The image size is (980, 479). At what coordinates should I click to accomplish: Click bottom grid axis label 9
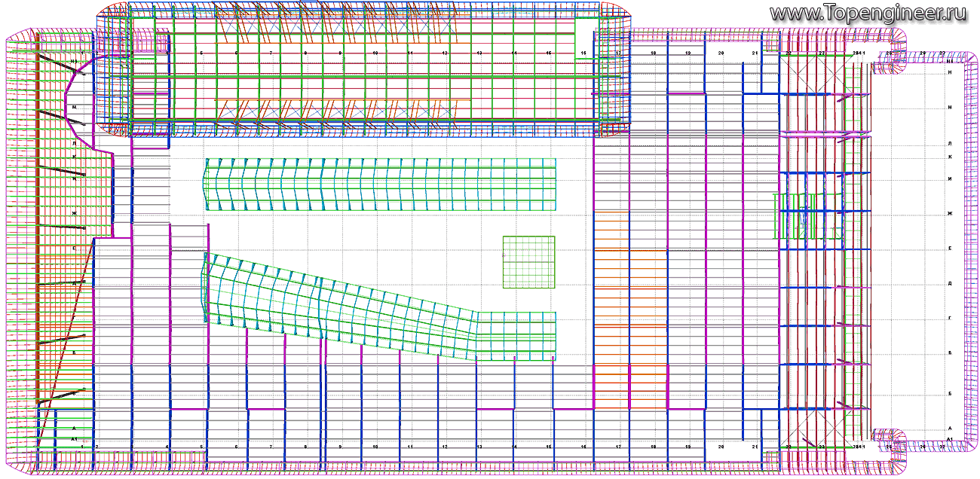point(341,447)
